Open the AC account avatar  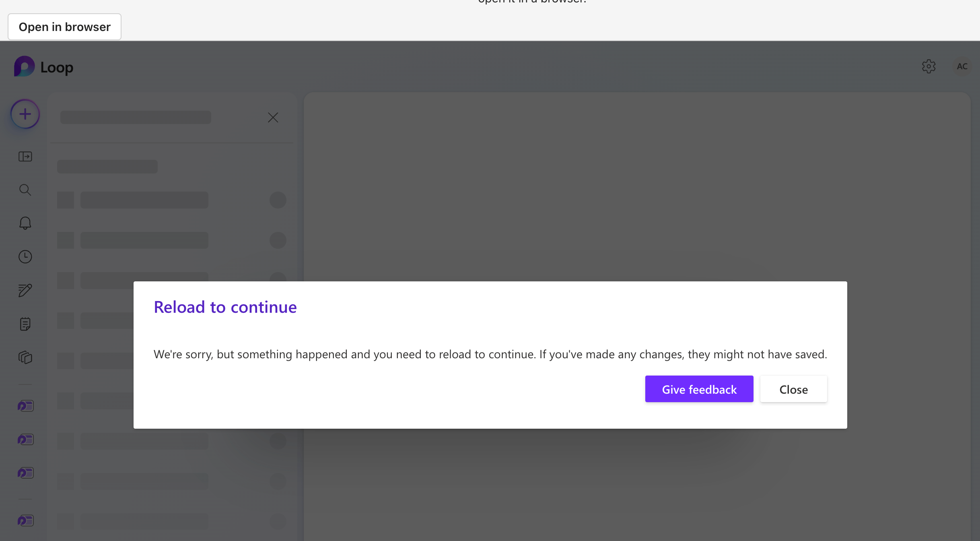click(962, 66)
